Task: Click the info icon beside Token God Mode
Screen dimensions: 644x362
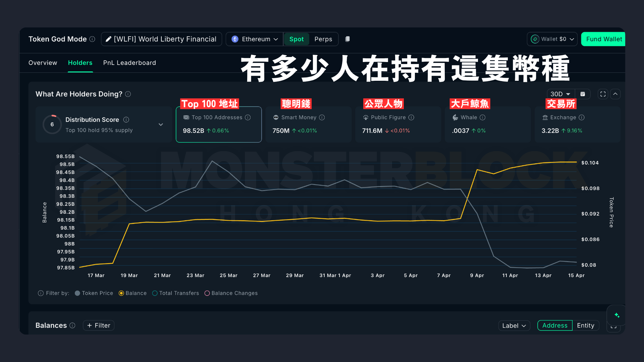Action: click(92, 39)
